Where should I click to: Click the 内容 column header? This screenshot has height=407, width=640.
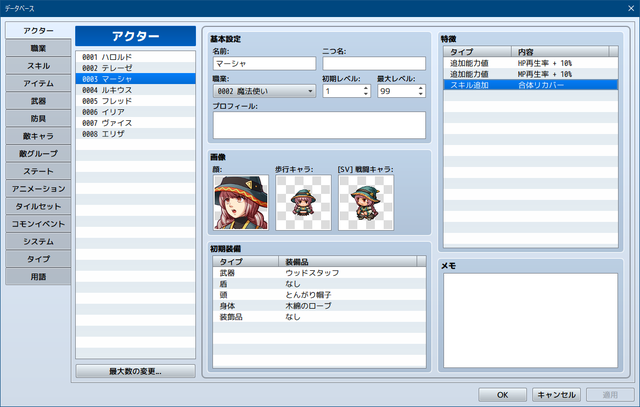560,51
